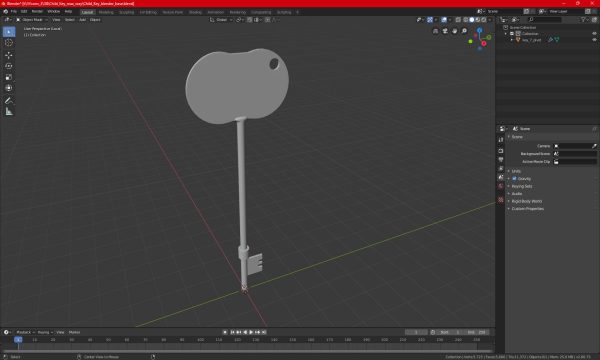
Task: Switch to rendered shading
Action: pyautogui.click(x=484, y=20)
